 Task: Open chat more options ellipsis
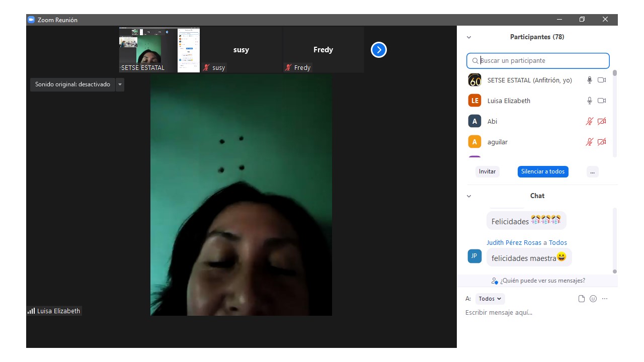[605, 299]
